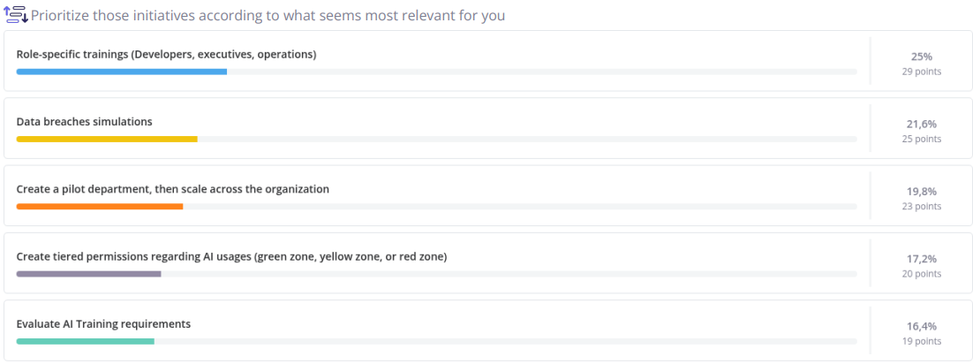
Task: Select the 'Prioritize those initiatives' question title
Action: pyautogui.click(x=268, y=16)
